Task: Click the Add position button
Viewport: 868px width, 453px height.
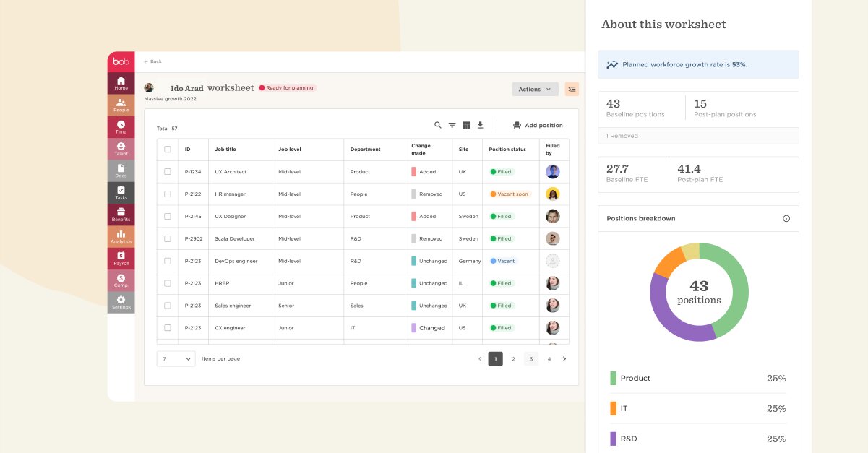Action: click(x=538, y=125)
